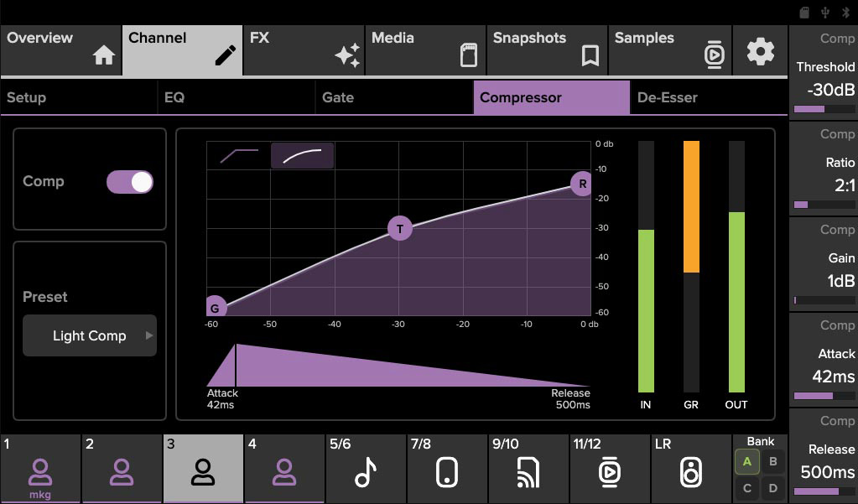Select channel 1 labeled mkg
This screenshot has width=858, height=504.
[40, 473]
